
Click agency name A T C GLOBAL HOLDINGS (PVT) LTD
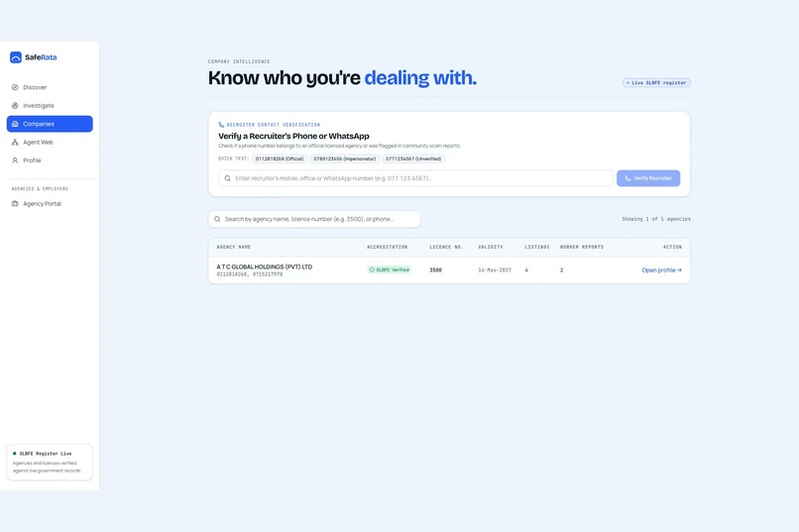point(264,266)
